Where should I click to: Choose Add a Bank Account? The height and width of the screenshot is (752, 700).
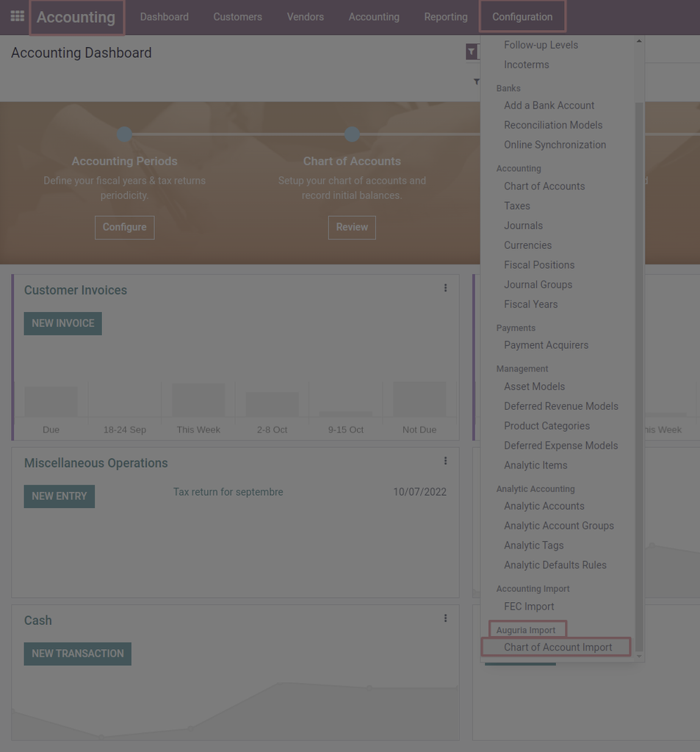point(549,106)
